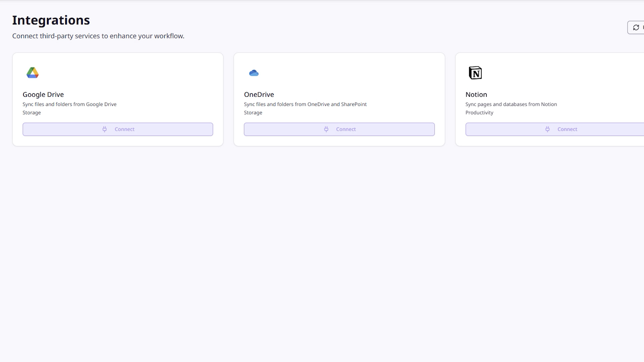Select the Notion card

click(553, 99)
